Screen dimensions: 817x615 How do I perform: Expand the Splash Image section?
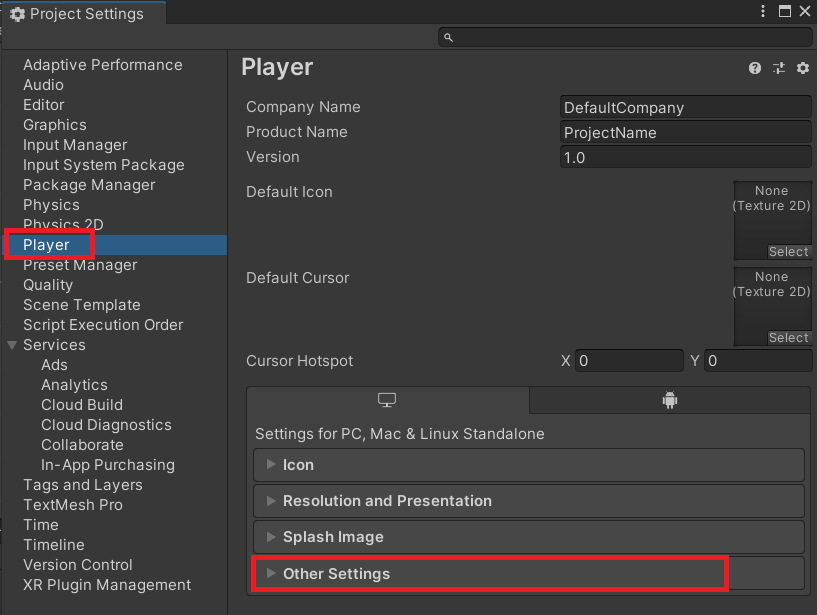[x=529, y=537]
